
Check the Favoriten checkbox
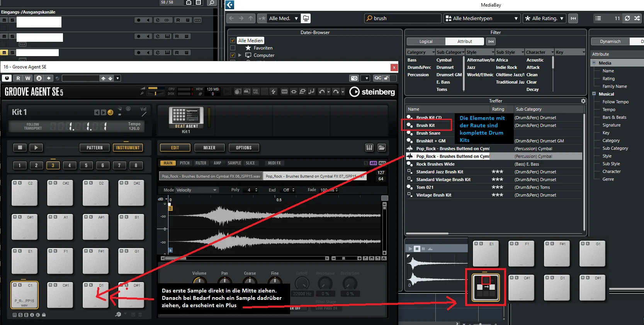[x=233, y=48]
